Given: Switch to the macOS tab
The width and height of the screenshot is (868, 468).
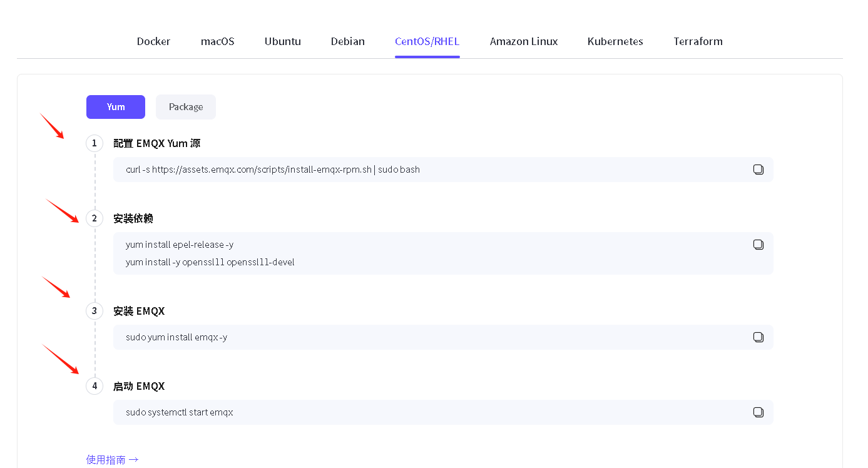Looking at the screenshot, I should tap(217, 41).
